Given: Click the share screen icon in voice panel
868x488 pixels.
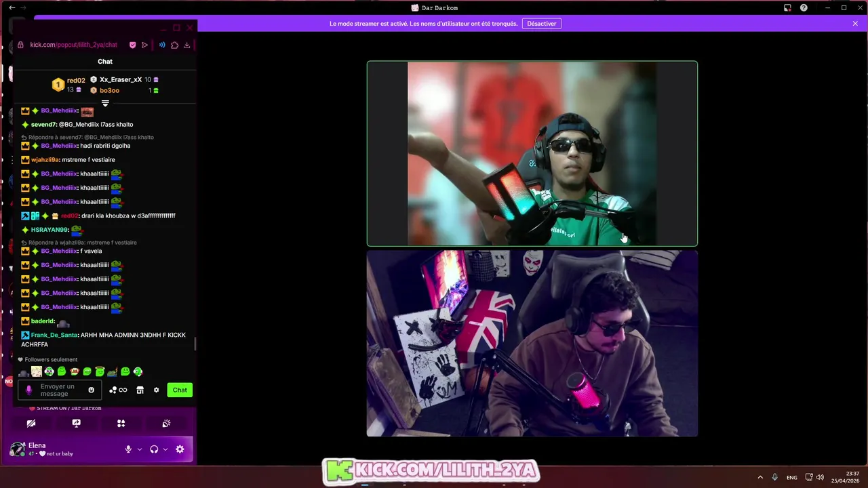Looking at the screenshot, I should click(x=76, y=423).
